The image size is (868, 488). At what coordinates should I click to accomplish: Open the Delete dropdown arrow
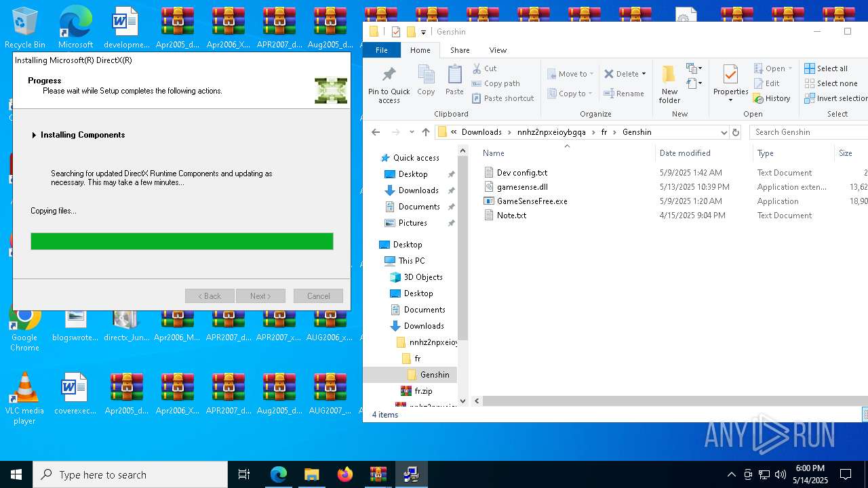coord(644,74)
